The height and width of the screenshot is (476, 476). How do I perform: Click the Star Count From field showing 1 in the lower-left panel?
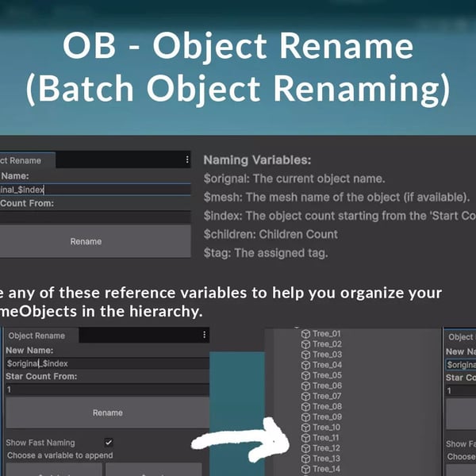(x=107, y=390)
